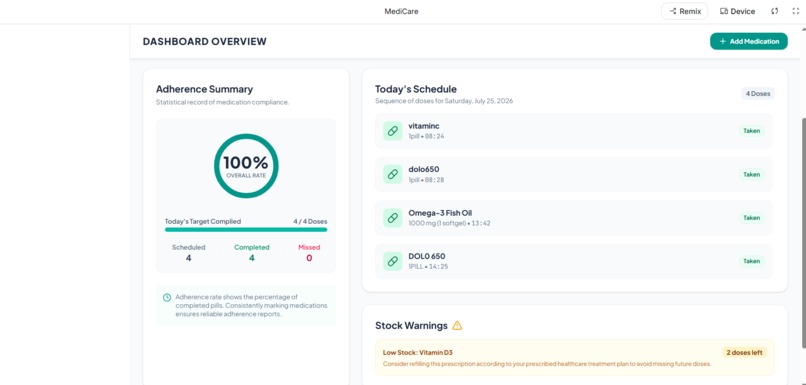Click the Completed count label
The height and width of the screenshot is (385, 806).
coord(252,247)
